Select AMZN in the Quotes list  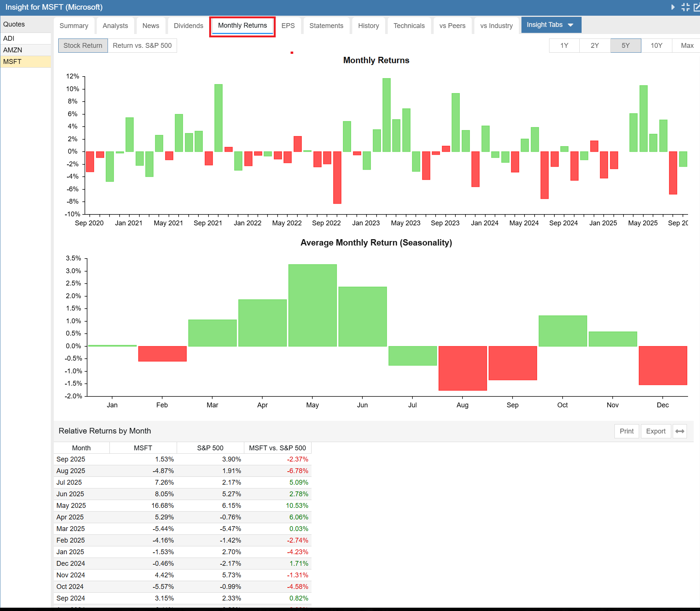pos(13,50)
